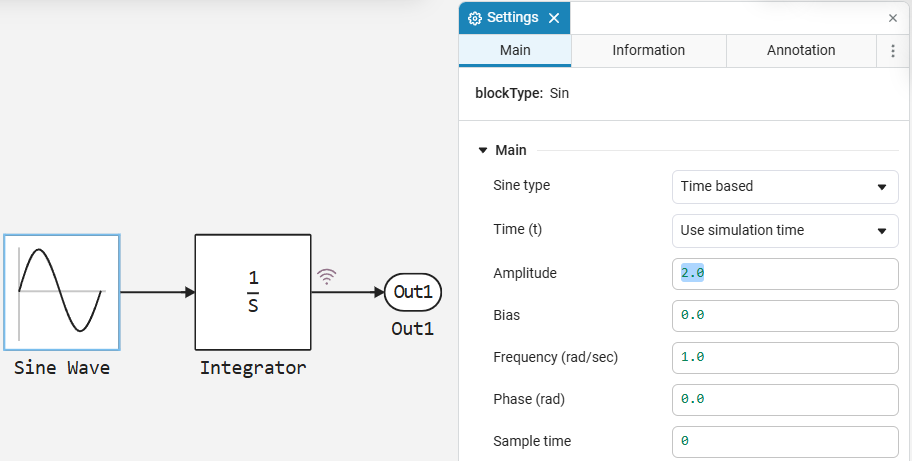Click the Frequency (rad/sec) field

coord(785,358)
